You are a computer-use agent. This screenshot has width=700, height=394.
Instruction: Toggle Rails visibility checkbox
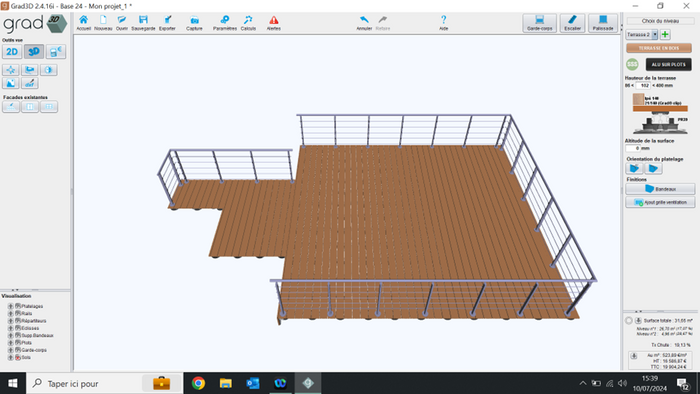(18, 314)
